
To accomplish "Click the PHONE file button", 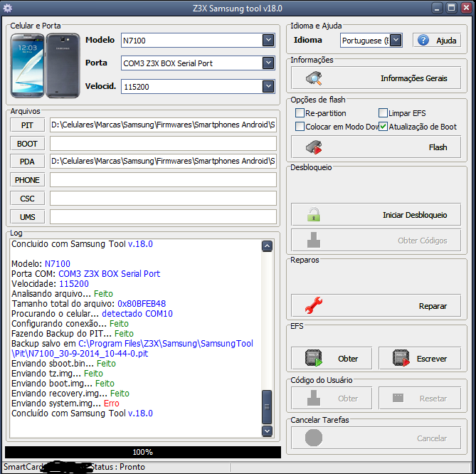I will (27, 180).
